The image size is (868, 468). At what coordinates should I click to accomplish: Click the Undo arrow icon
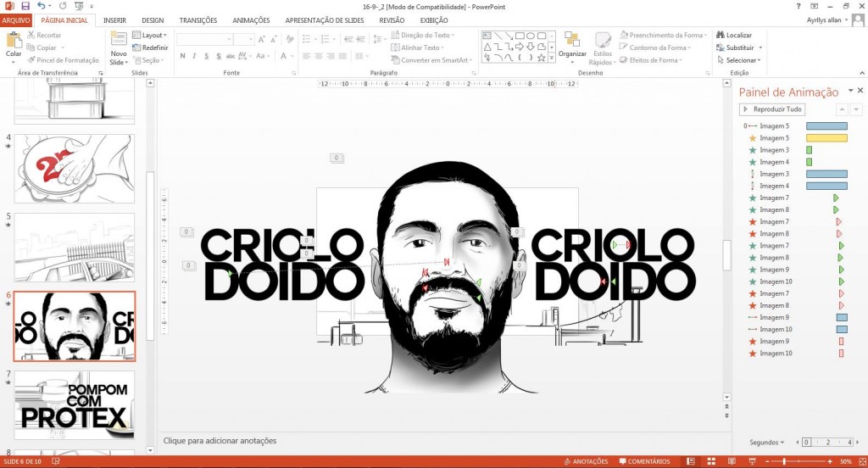click(41, 6)
